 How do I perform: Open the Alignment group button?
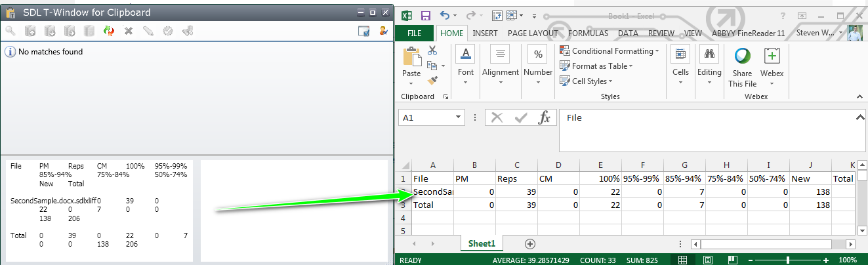[501, 66]
